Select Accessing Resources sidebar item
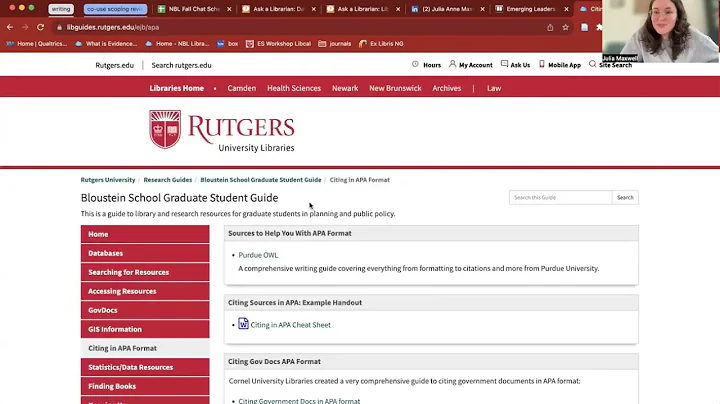The image size is (720, 404). point(145,291)
